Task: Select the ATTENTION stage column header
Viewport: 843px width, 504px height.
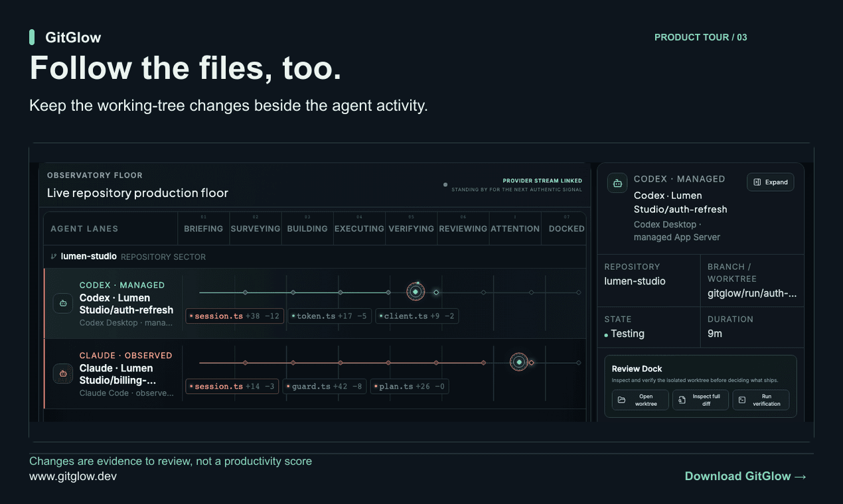Action: pyautogui.click(x=515, y=228)
